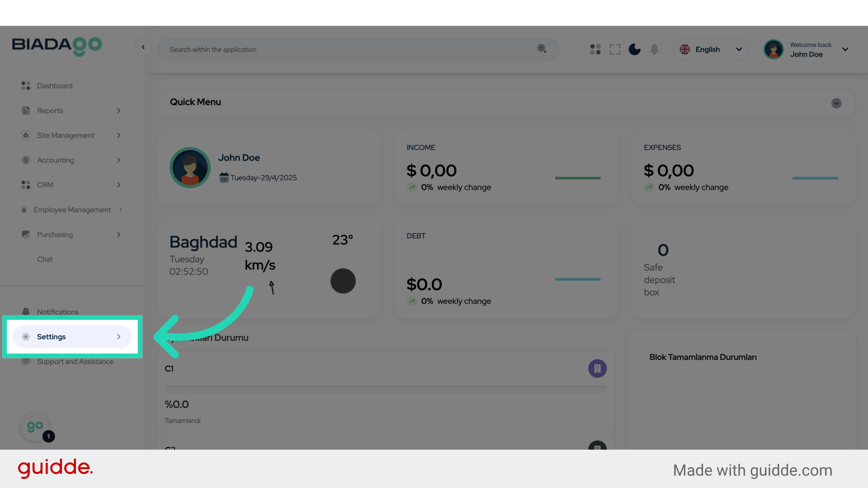Click the application search field
Image resolution: width=868 pixels, height=488 pixels.
pos(348,49)
